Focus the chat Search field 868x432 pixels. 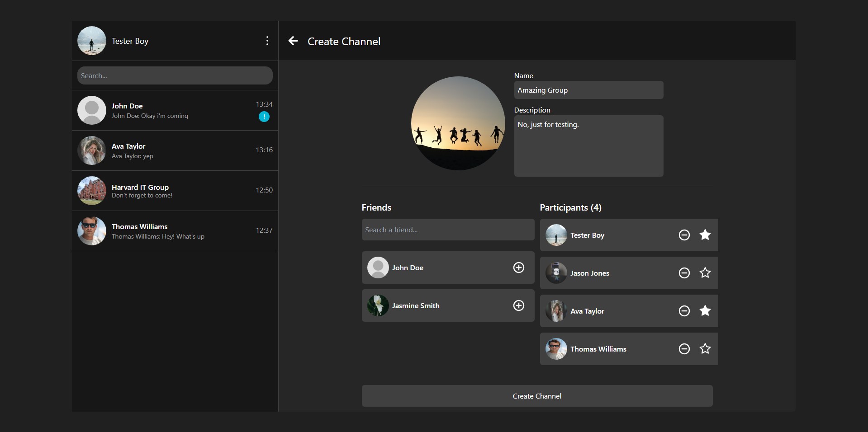click(175, 75)
